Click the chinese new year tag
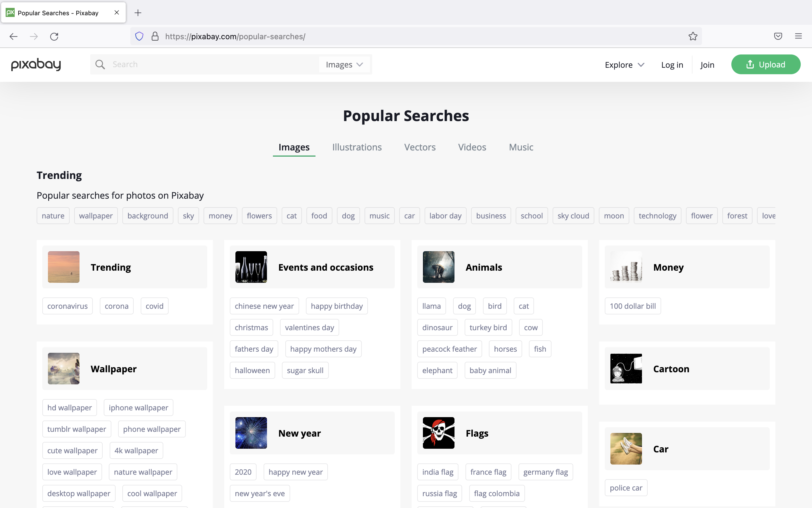The width and height of the screenshot is (812, 508). pos(264,306)
